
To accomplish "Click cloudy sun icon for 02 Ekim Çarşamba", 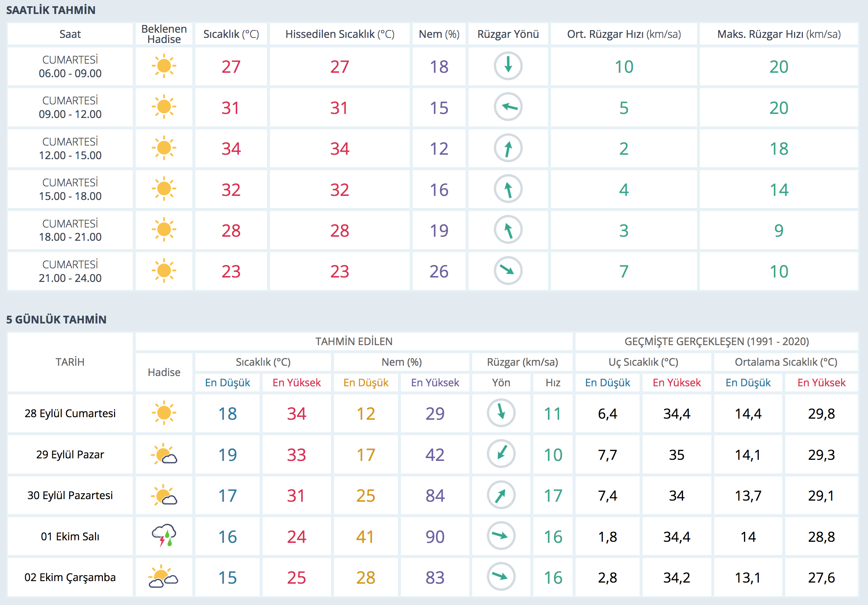I will point(164,577).
